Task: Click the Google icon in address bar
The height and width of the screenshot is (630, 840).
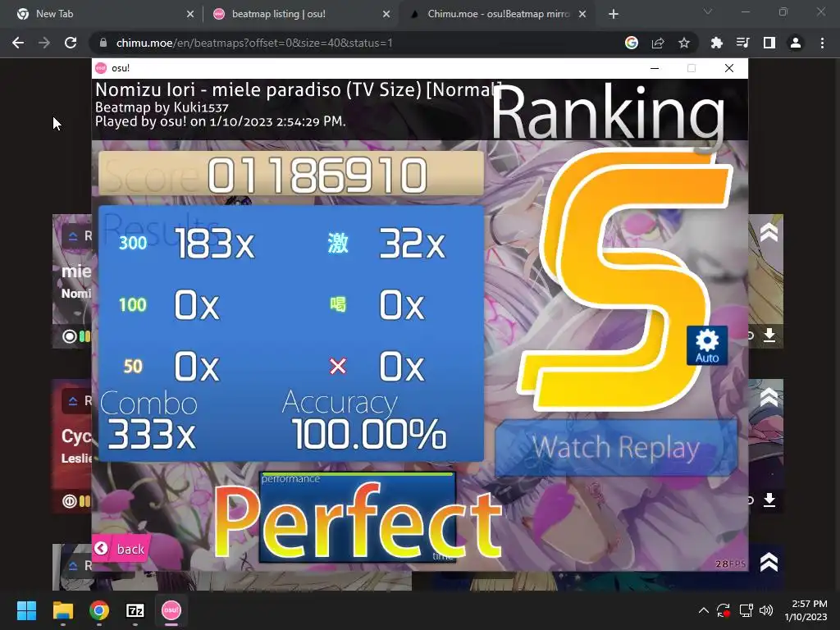Action: click(632, 43)
